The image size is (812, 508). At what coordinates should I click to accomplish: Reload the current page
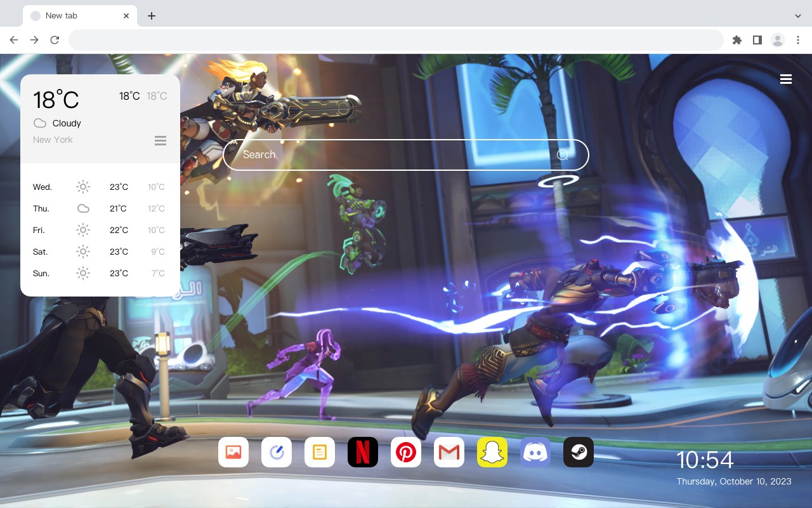pos(55,40)
